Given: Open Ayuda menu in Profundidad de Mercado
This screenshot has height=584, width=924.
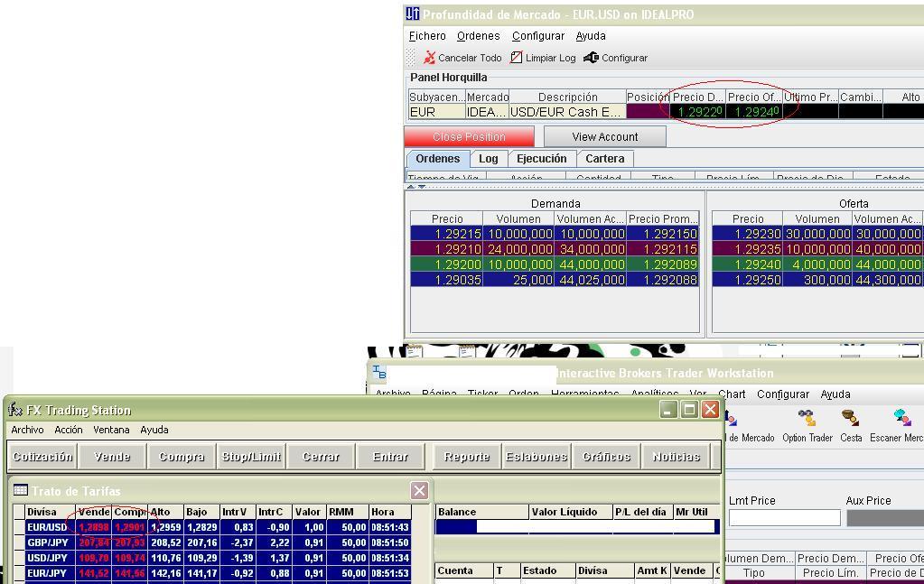Looking at the screenshot, I should (591, 36).
